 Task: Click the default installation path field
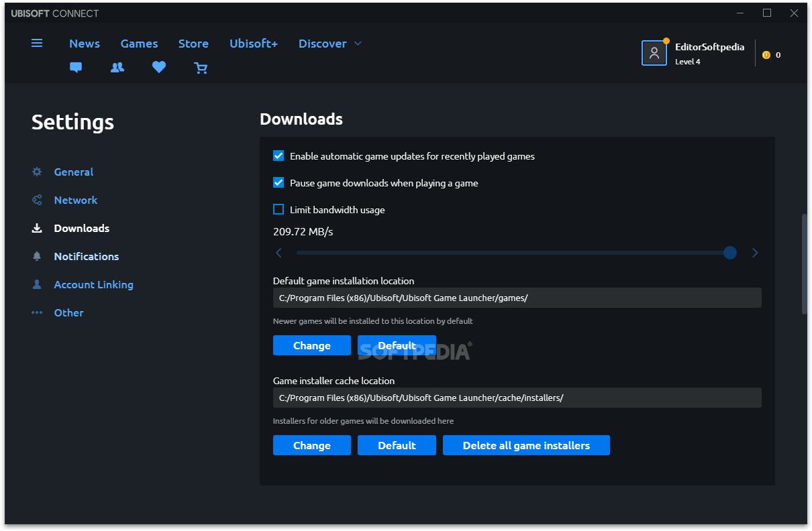click(x=517, y=298)
